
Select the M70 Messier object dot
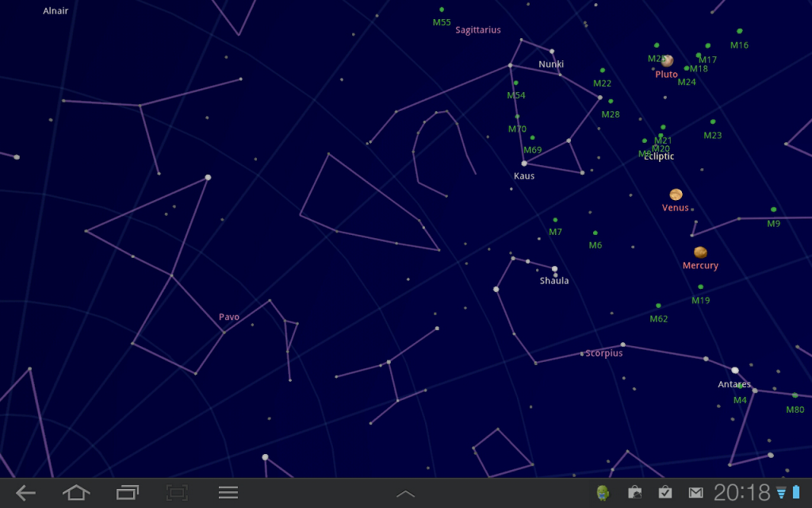coord(517,116)
